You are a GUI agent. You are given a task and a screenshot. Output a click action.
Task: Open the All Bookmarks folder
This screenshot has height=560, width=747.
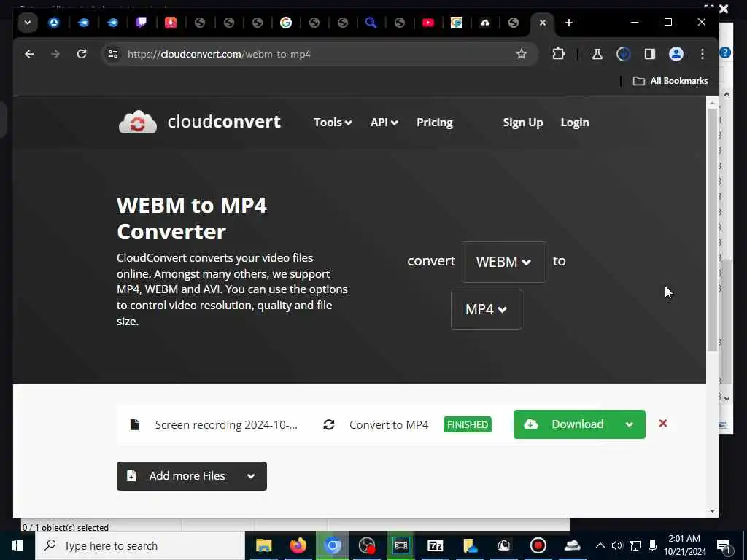670,80
